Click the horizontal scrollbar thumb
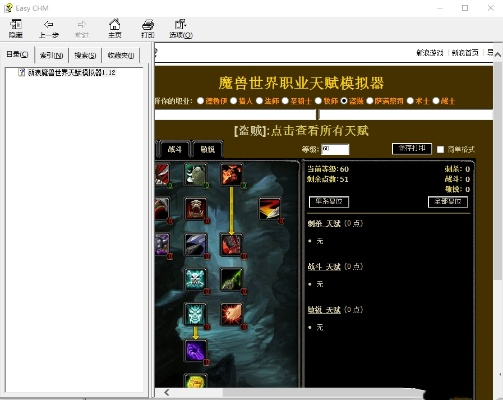The image size is (503, 400). (x=322, y=392)
